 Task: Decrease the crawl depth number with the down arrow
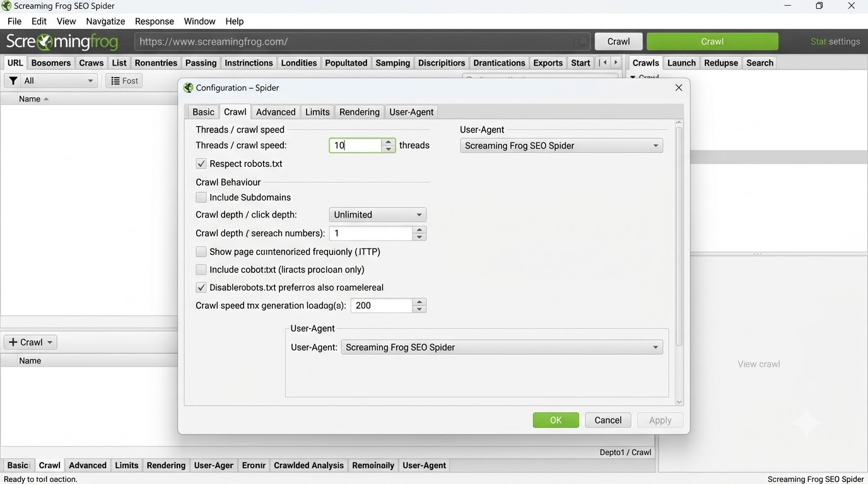419,237
